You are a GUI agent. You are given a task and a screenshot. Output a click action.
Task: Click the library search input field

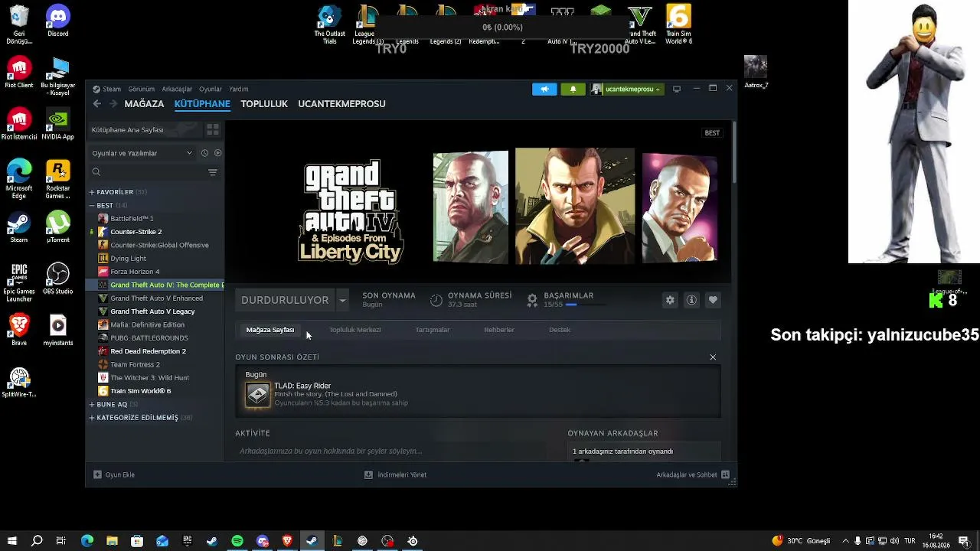(x=147, y=172)
